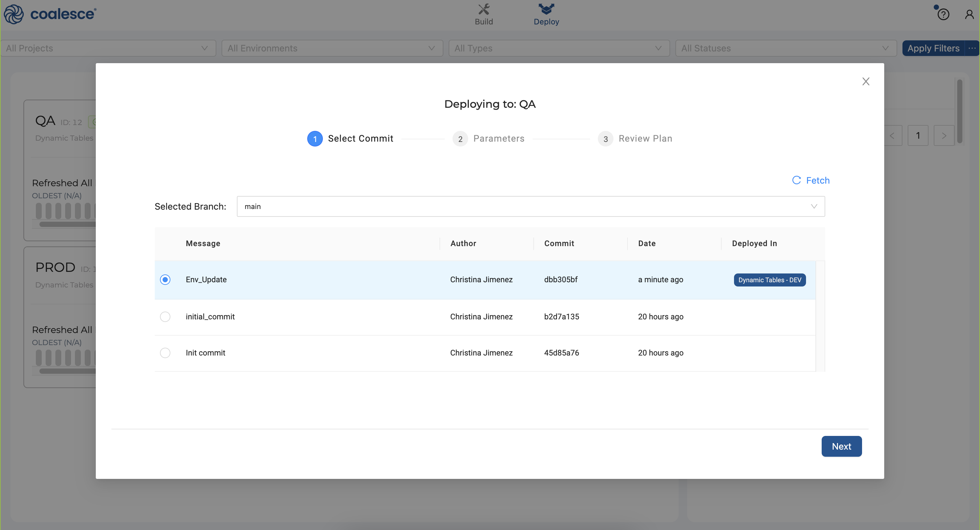
Task: Click step 2 Parameters in wizard
Action: (x=488, y=139)
